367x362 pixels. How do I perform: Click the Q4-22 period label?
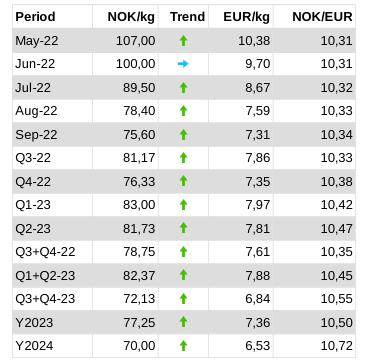pyautogui.click(x=33, y=182)
